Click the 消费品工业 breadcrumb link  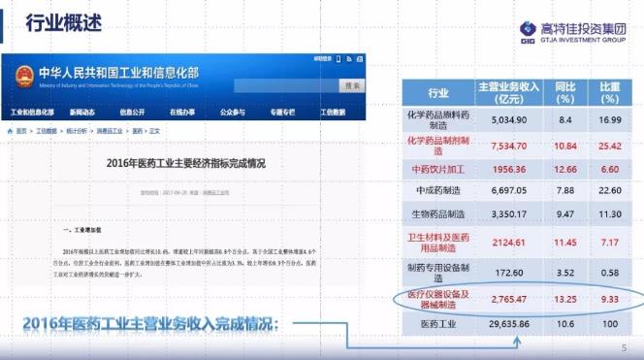[x=110, y=131]
